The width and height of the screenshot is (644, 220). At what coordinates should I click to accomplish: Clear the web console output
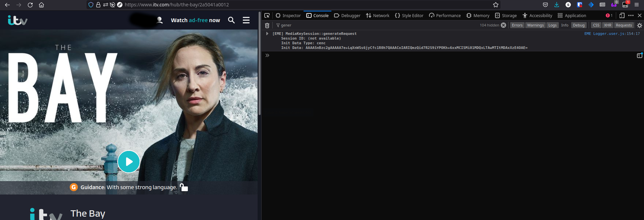[x=267, y=25]
